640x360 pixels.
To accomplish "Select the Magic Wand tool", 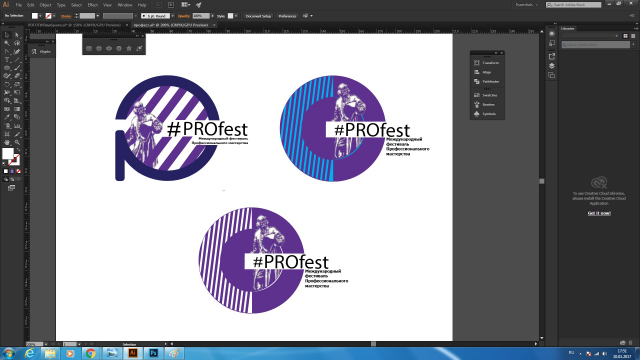I will click(7, 43).
